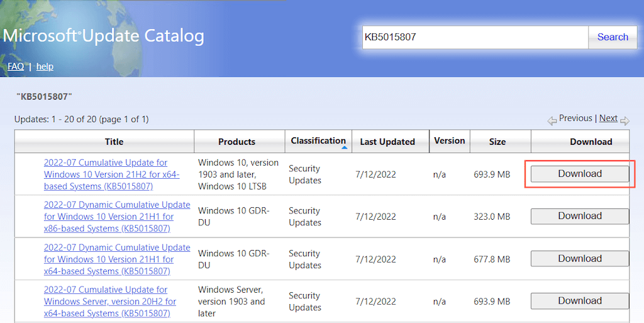Click the KB5015807 search input field
644x323 pixels.
click(x=475, y=37)
